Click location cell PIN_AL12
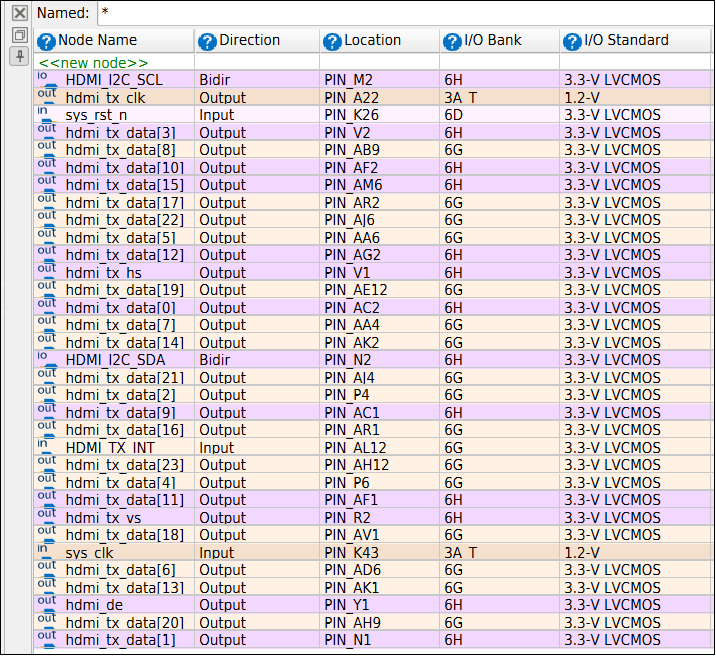This screenshot has width=716, height=656. click(379, 447)
